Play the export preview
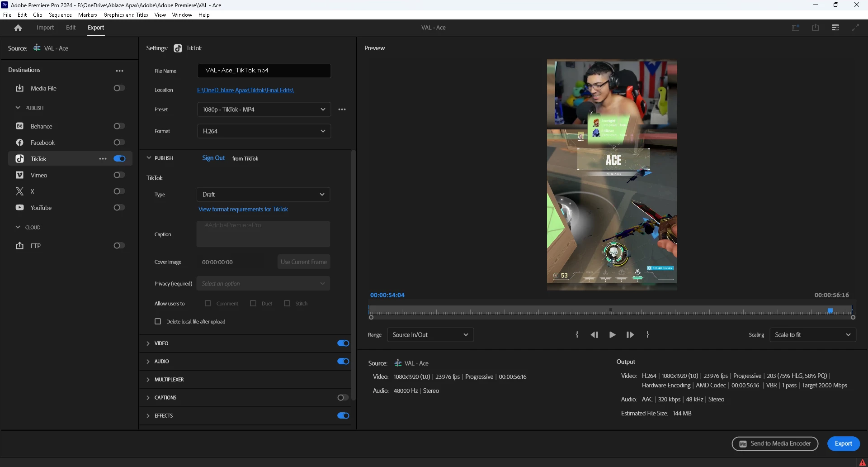Screen dimensions: 868x467 click(x=612, y=335)
